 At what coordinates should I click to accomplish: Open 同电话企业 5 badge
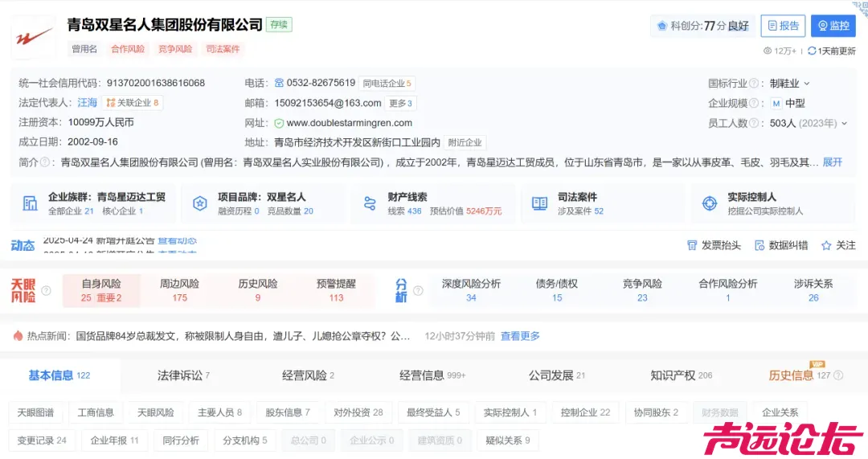coord(387,83)
